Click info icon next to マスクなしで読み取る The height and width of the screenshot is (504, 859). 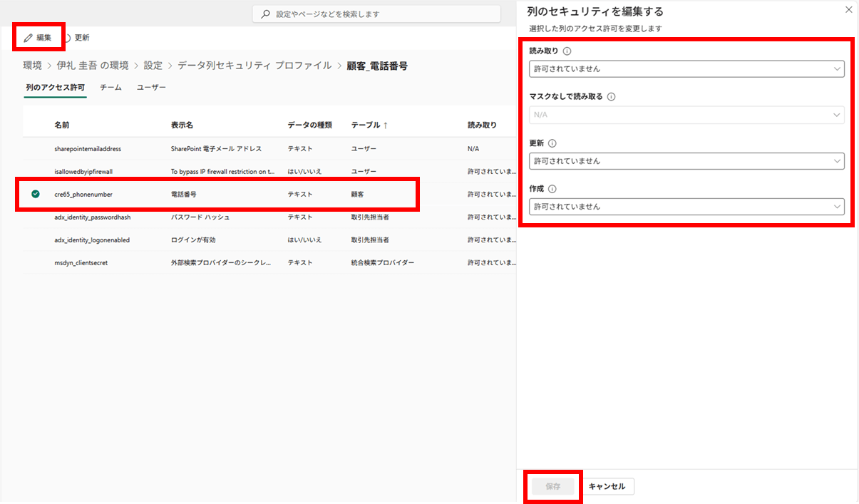pos(611,97)
